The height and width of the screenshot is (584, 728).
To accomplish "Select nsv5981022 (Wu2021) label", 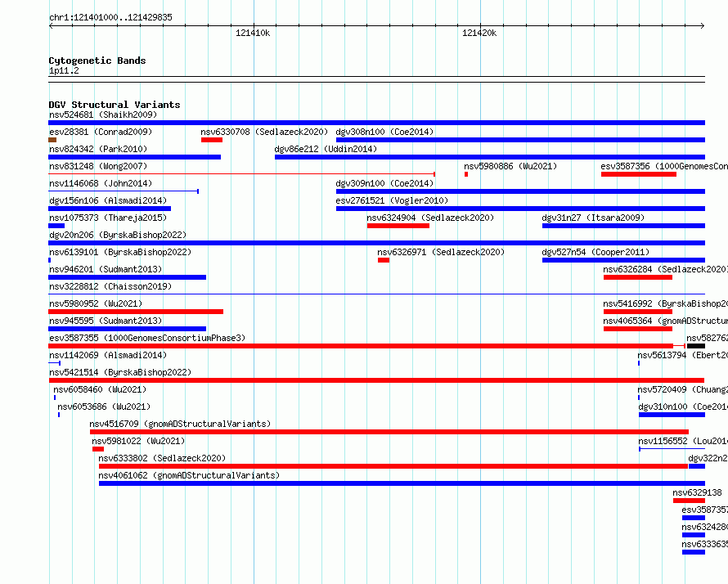I will pos(138,441).
